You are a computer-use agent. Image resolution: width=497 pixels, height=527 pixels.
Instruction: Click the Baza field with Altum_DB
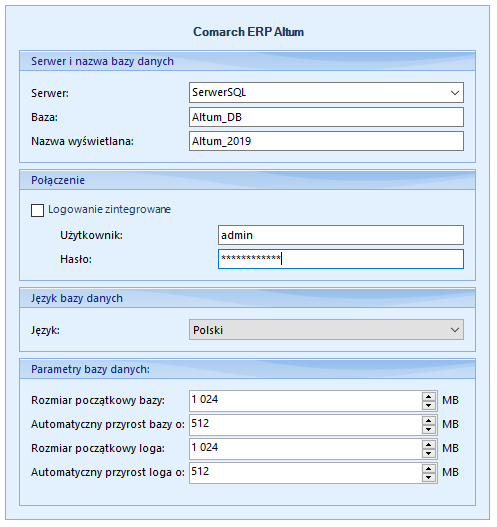coord(326,117)
